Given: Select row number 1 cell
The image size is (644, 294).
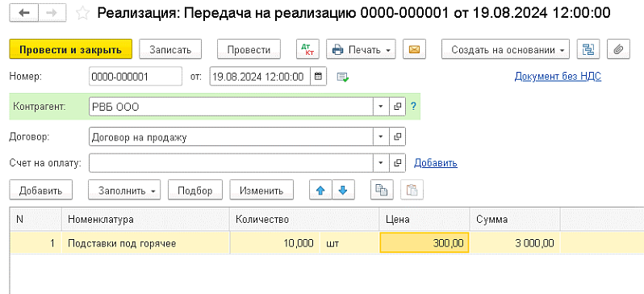Looking at the screenshot, I should tap(36, 243).
